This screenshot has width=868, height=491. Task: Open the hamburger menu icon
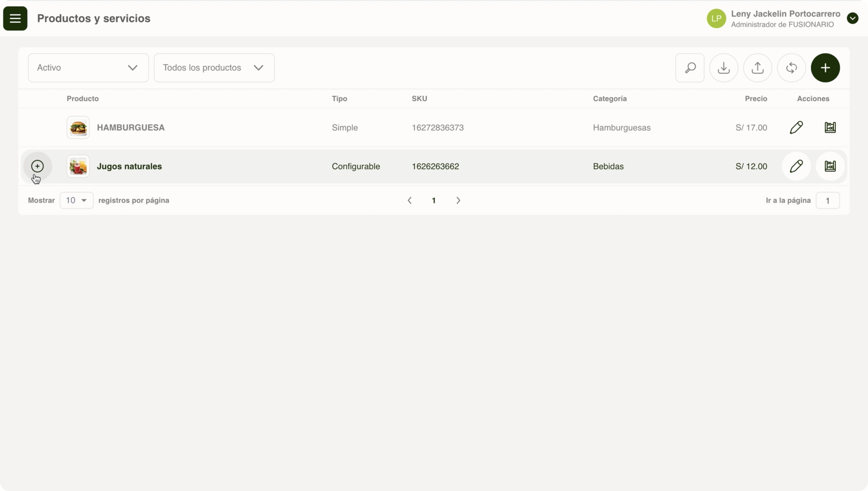[x=15, y=19]
